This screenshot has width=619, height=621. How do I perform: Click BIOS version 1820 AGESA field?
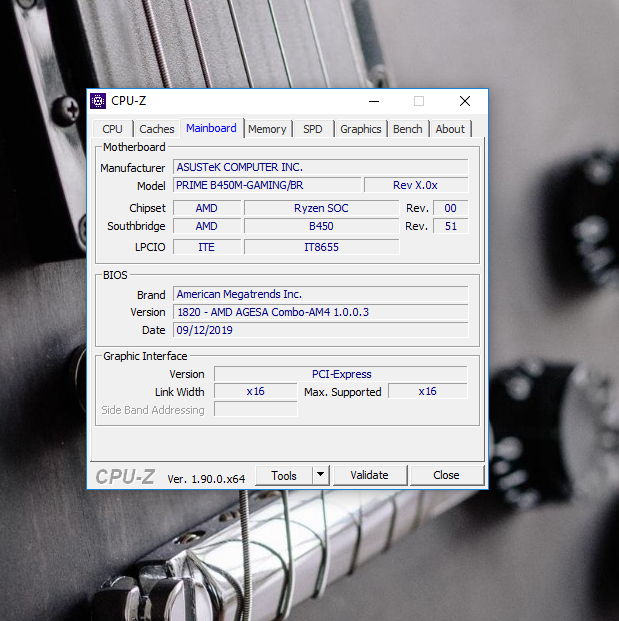click(x=321, y=312)
